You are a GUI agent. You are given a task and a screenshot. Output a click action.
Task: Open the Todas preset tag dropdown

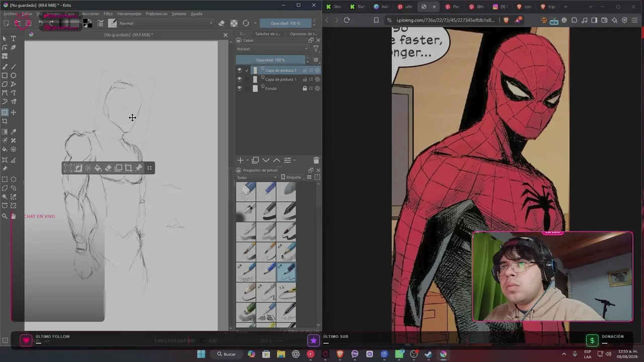(x=257, y=177)
